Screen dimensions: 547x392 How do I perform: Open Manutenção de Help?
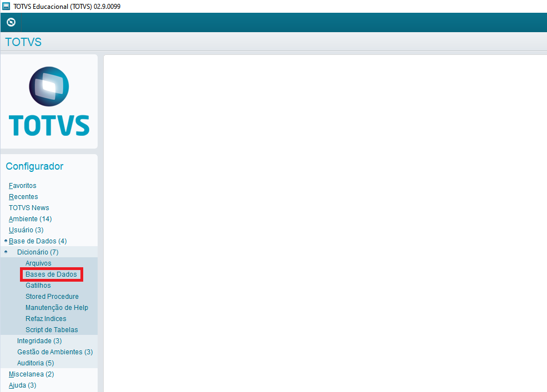pos(57,308)
